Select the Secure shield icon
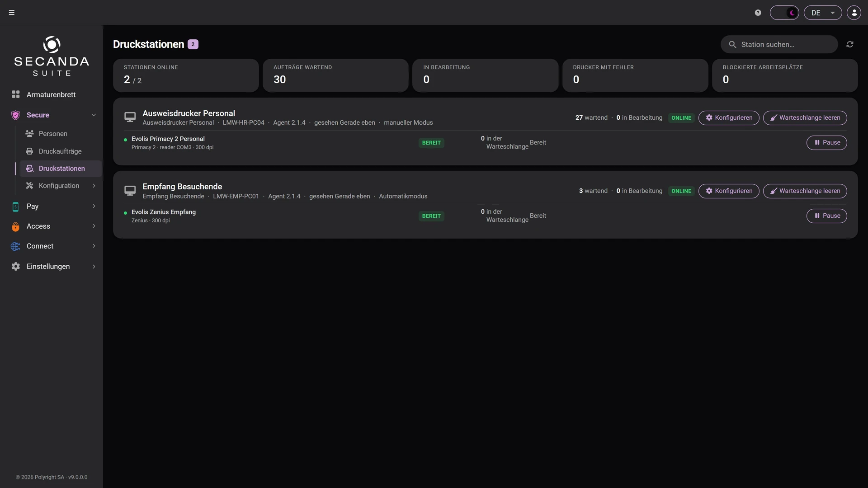The image size is (868, 488). (x=15, y=115)
